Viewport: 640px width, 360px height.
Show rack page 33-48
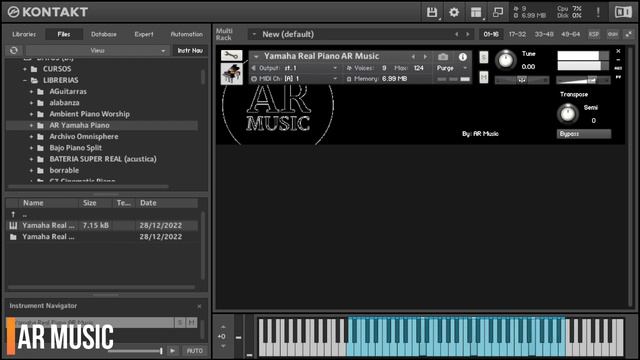coord(544,34)
